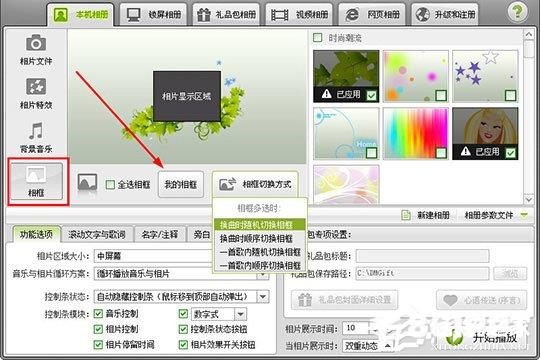
Task: Click the 我的相框 button
Action: tap(181, 185)
